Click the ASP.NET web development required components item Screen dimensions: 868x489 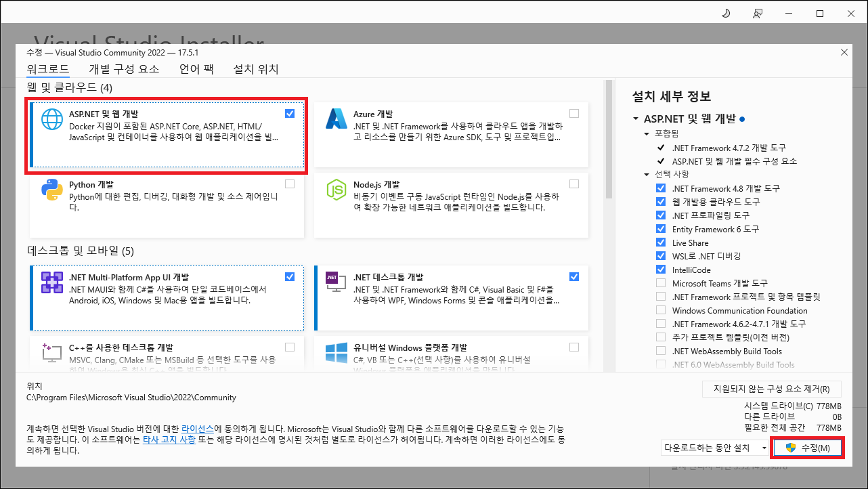tap(735, 161)
